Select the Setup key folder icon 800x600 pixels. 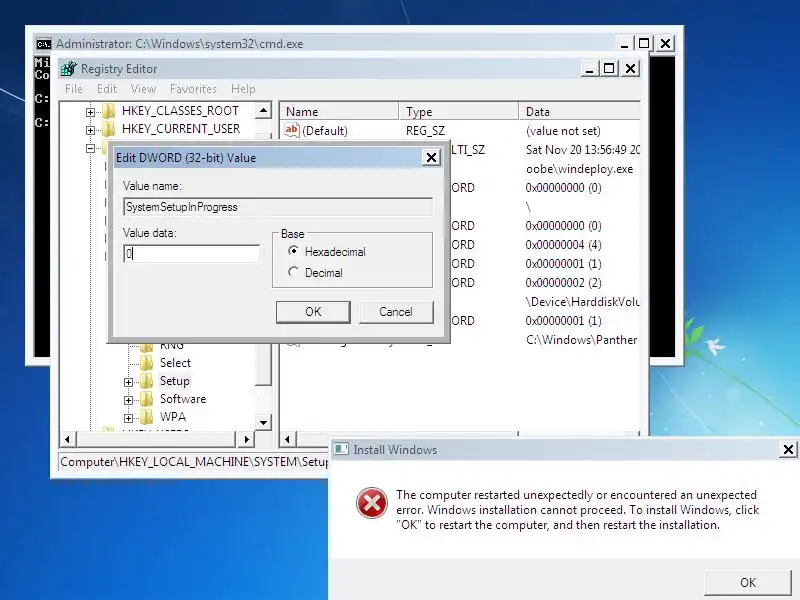click(146, 381)
